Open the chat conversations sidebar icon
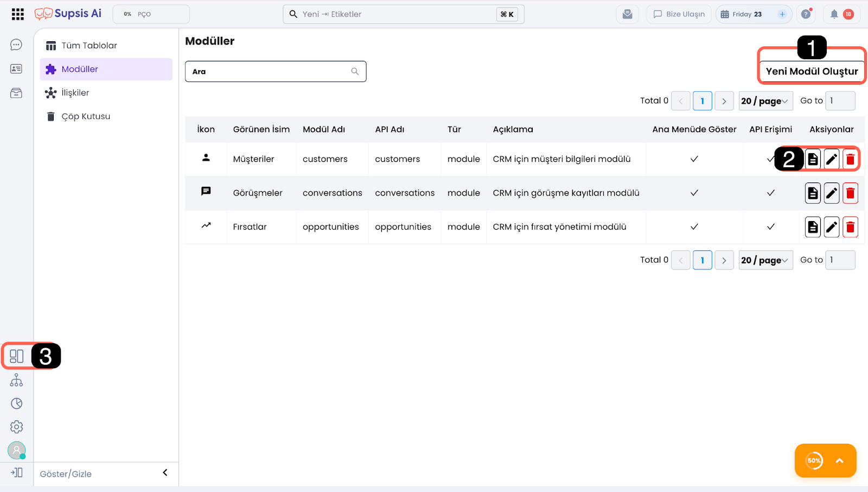Image resolution: width=868 pixels, height=492 pixels. [x=16, y=45]
